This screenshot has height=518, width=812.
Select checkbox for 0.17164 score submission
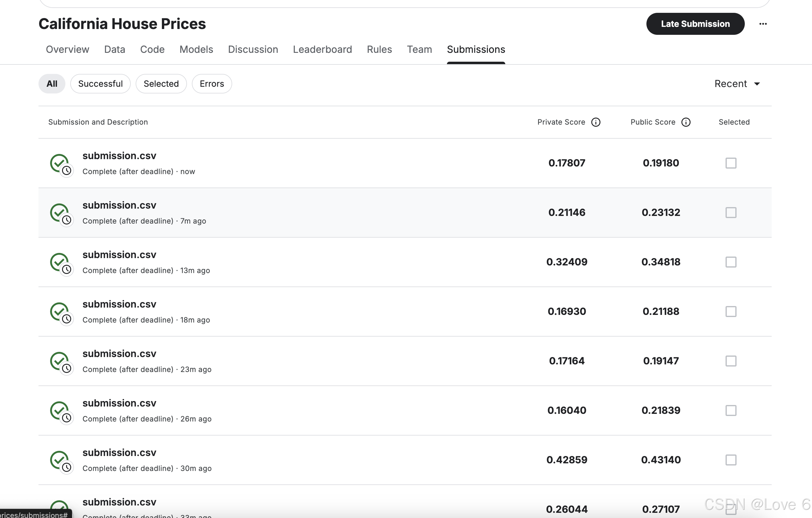731,361
